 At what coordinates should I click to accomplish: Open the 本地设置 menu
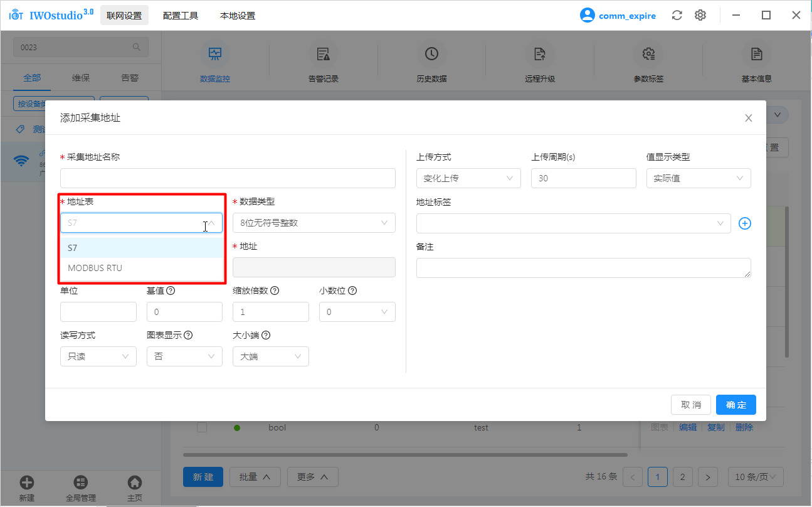238,16
